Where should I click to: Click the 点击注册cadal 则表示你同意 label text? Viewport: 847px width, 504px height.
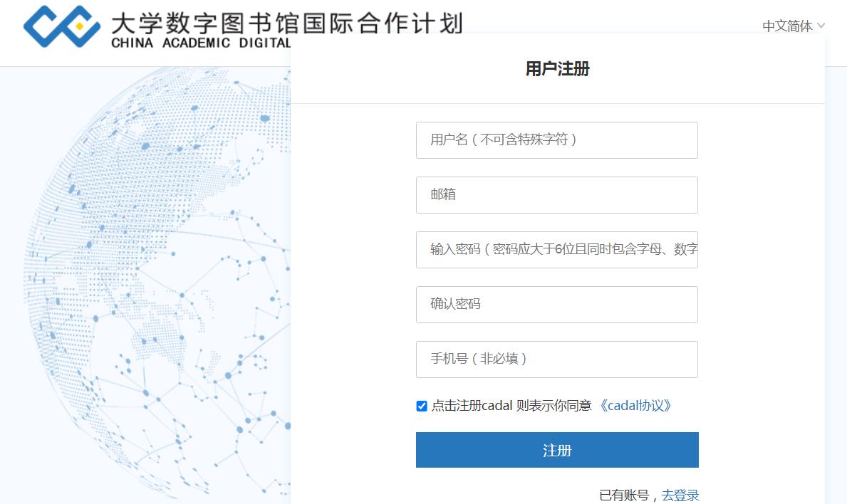click(511, 406)
